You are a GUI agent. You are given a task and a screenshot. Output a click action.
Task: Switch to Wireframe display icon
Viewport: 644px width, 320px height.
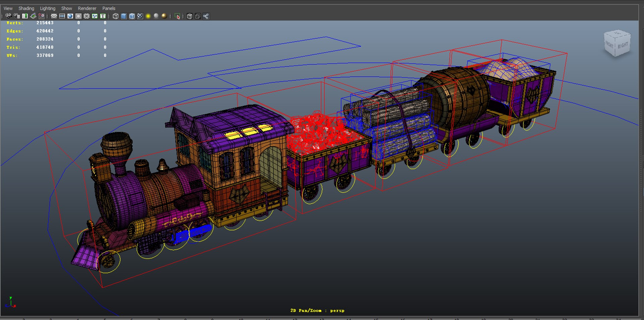116,16
